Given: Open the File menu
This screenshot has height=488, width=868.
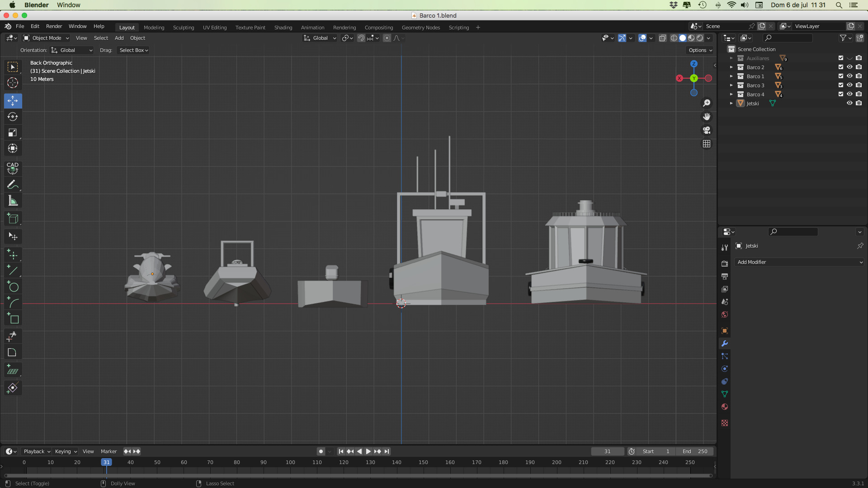Looking at the screenshot, I should click(20, 26).
